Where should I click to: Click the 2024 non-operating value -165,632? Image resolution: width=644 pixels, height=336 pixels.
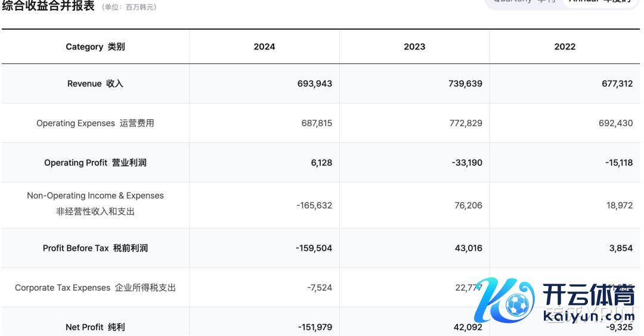click(x=314, y=206)
